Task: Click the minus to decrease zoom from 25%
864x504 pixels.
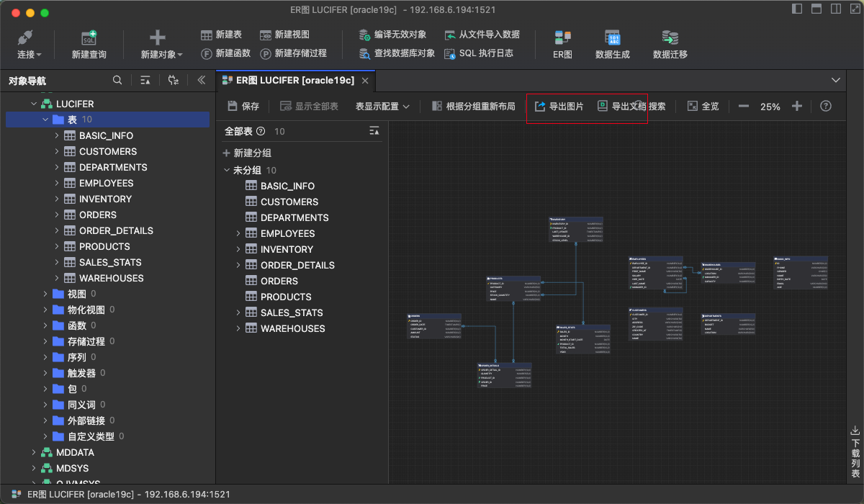Action: [742, 105]
